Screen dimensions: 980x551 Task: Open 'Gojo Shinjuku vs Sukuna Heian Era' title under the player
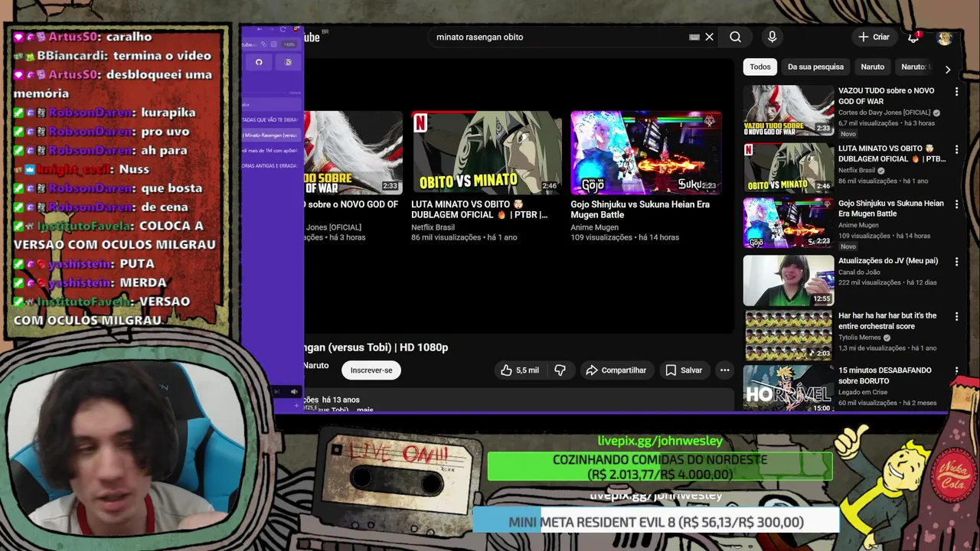(x=640, y=210)
